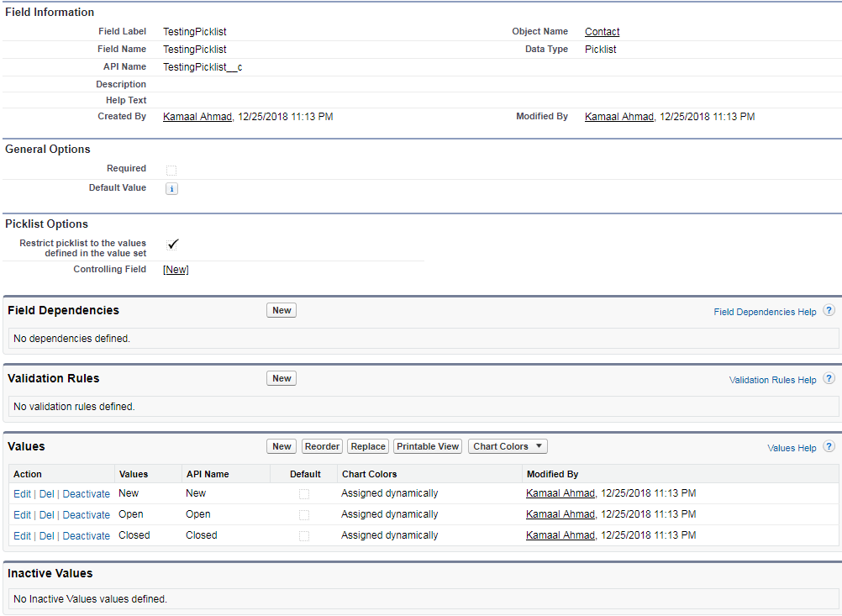Check Default box for New value
The image size is (842, 616).
pos(304,494)
